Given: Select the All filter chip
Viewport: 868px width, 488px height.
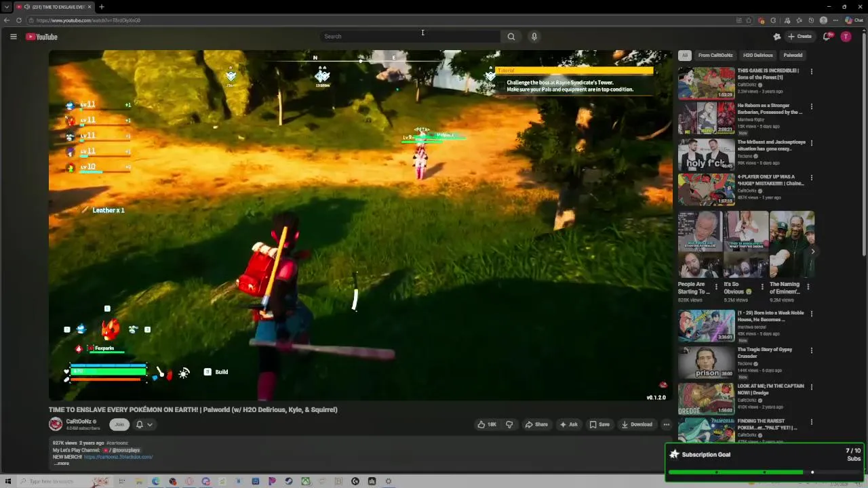Looking at the screenshot, I should pos(685,55).
